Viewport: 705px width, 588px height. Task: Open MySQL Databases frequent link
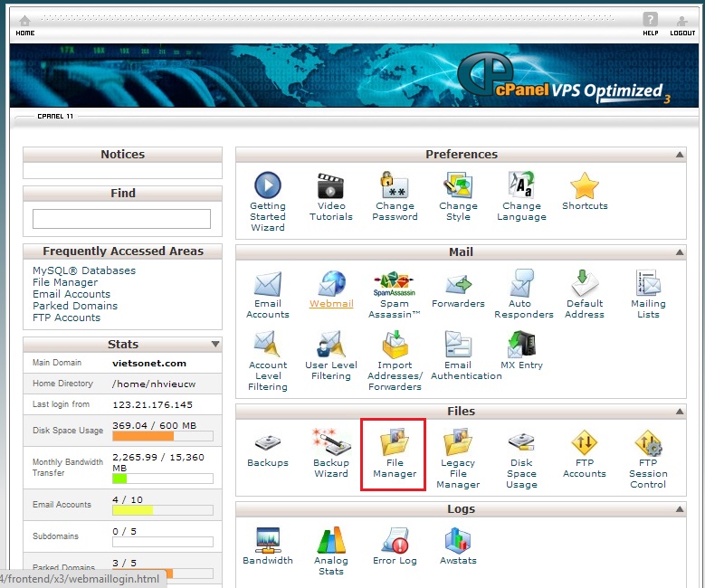(x=84, y=270)
